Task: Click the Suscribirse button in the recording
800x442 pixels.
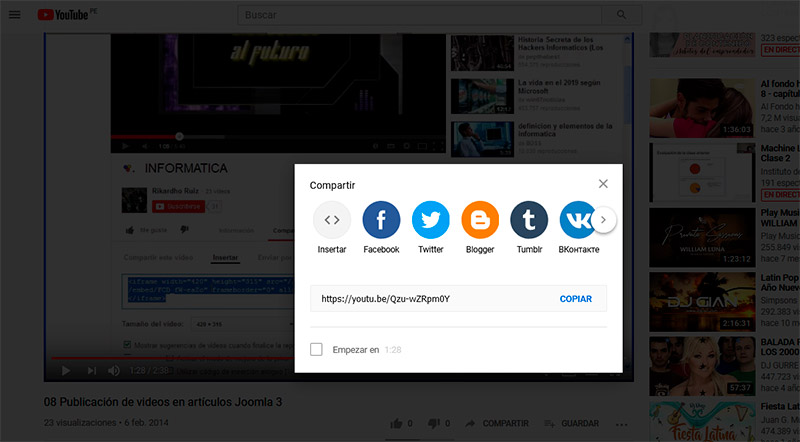Action: (178, 207)
